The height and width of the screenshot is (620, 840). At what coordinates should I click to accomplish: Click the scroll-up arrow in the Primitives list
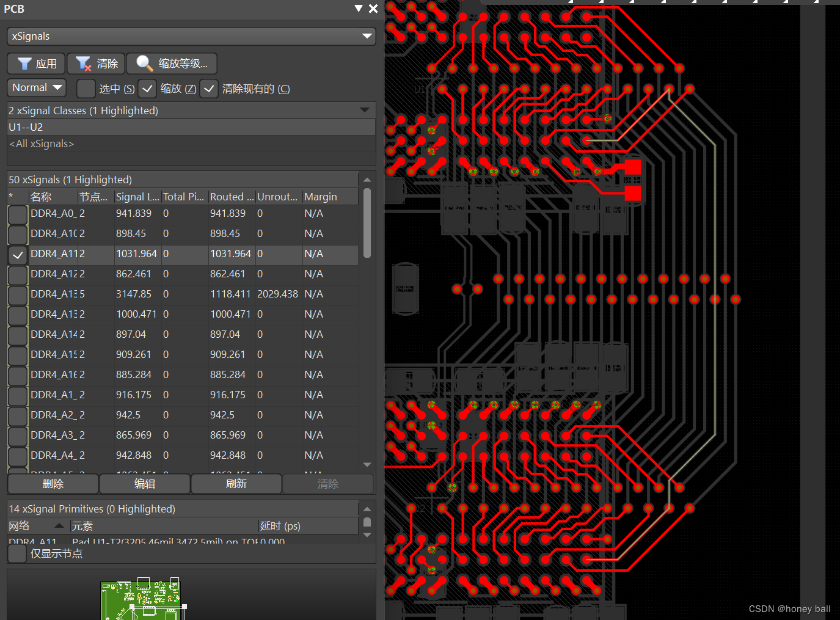[x=367, y=508]
